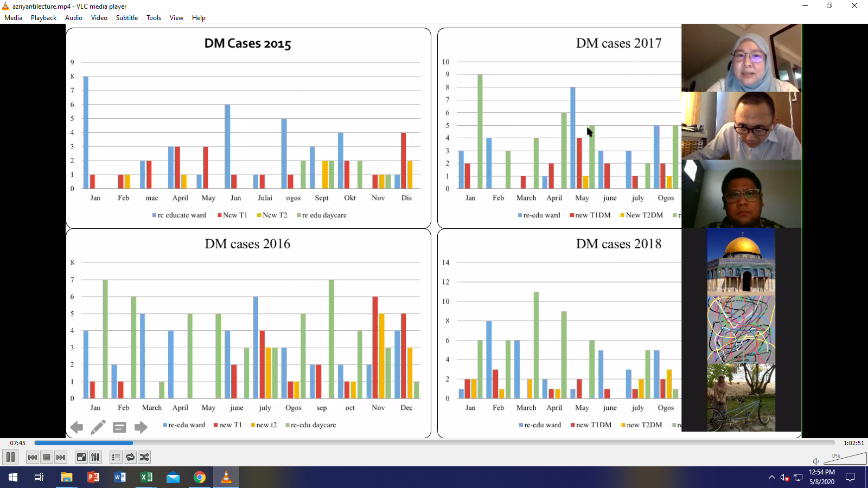Show extended settings equalizer dialog
Screen dimensions: 868x488
(95, 457)
